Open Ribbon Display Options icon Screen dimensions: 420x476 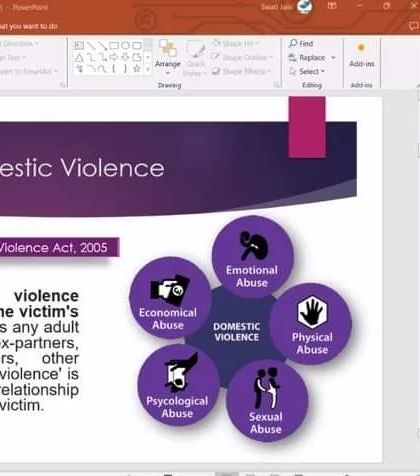pos(332,6)
